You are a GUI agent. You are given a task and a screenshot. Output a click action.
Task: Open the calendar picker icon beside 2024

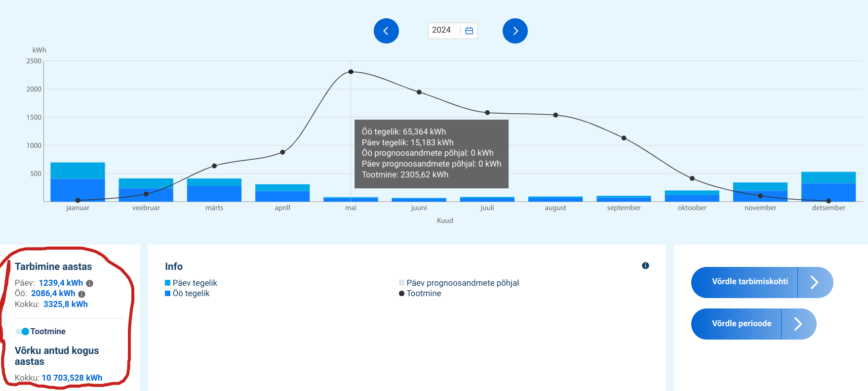[x=469, y=31]
